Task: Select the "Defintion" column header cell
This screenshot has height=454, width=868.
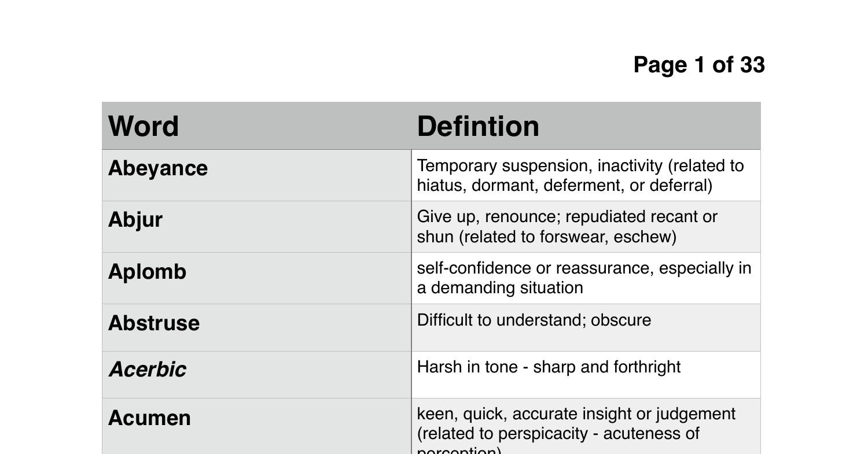Action: point(478,126)
